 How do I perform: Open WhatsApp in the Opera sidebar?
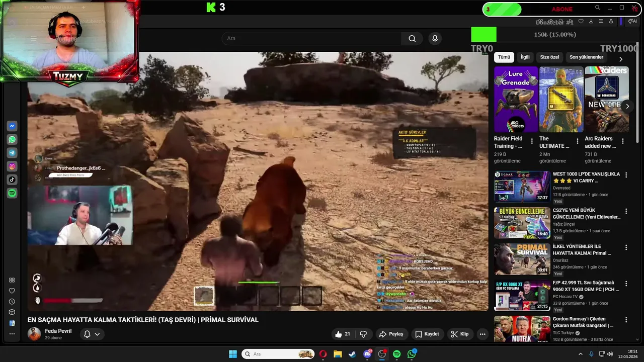pyautogui.click(x=12, y=139)
